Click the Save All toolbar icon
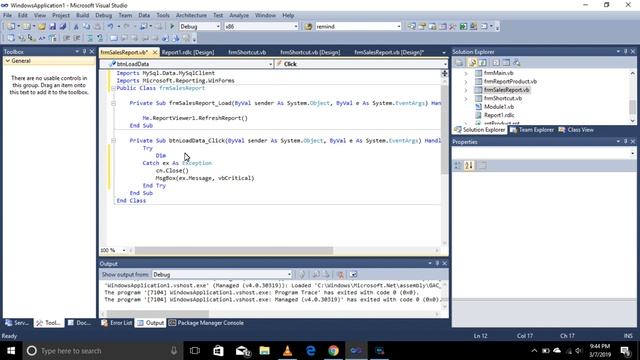Screen dimensions: 640x360 click(x=63, y=27)
